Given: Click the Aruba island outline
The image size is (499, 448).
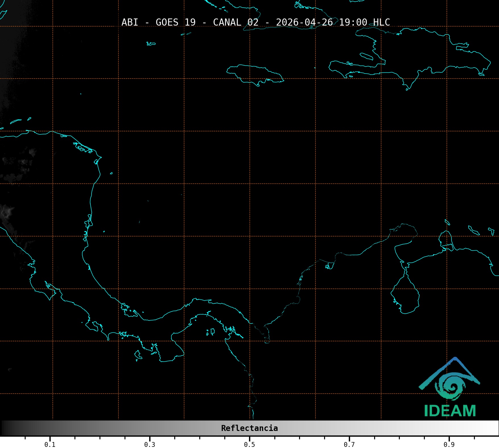Looking at the screenshot, I should (x=447, y=222).
